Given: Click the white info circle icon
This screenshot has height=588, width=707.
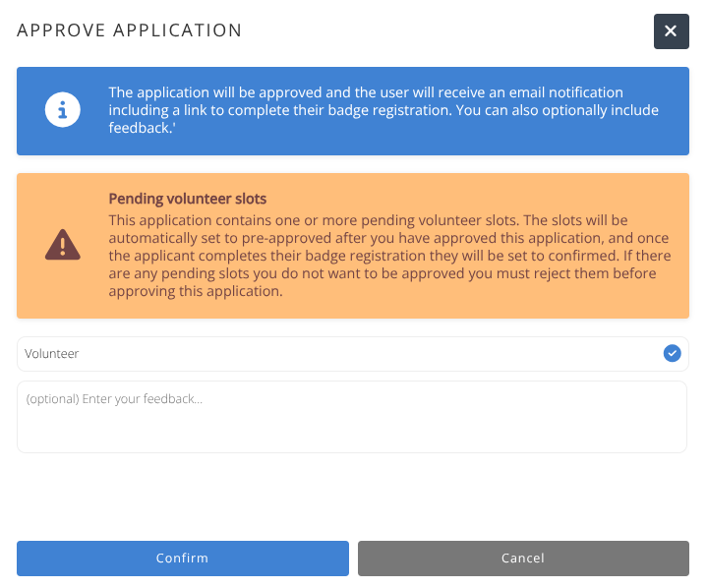Looking at the screenshot, I should (x=63, y=109).
